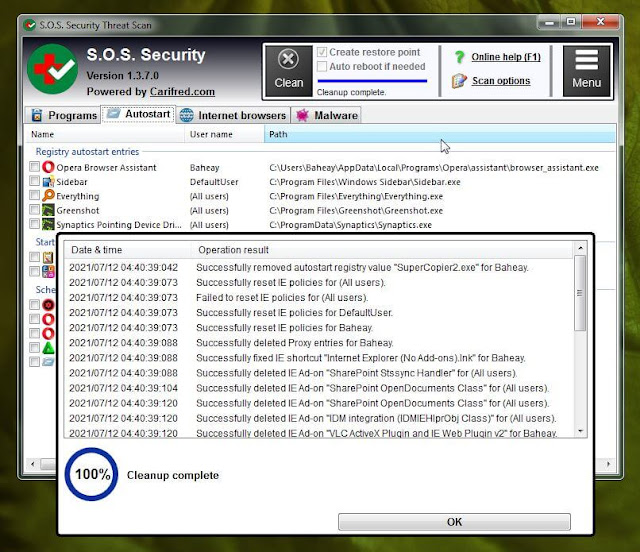Click OK in the cleanup dialog
The image size is (640, 552).
pyautogui.click(x=454, y=522)
